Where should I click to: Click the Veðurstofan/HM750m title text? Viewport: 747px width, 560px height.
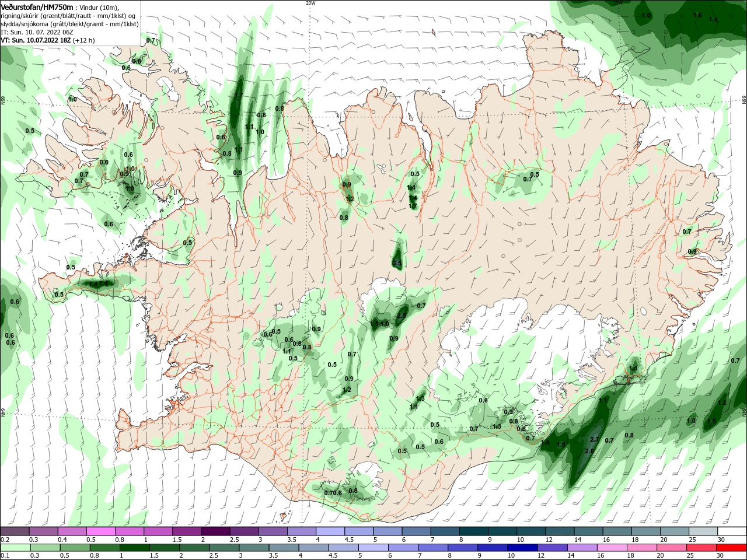pyautogui.click(x=37, y=6)
